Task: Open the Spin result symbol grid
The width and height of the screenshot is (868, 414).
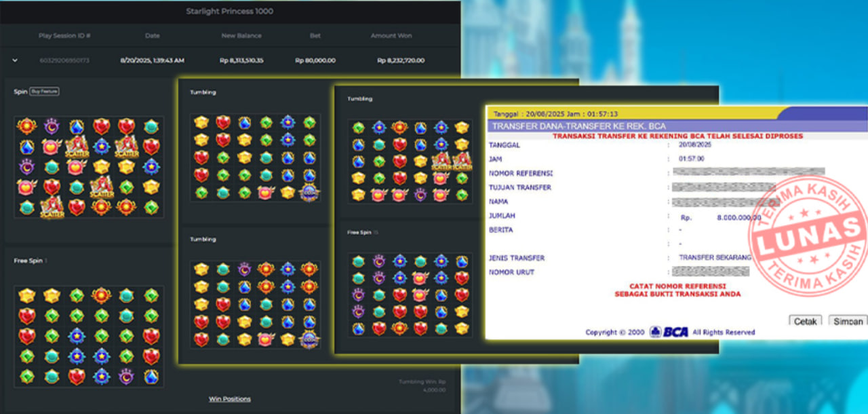Action: click(x=89, y=168)
